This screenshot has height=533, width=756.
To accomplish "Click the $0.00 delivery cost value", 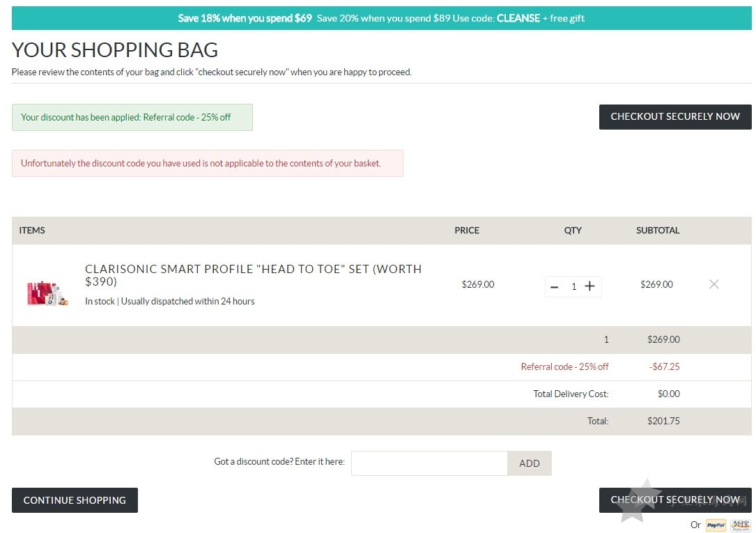I will point(669,394).
